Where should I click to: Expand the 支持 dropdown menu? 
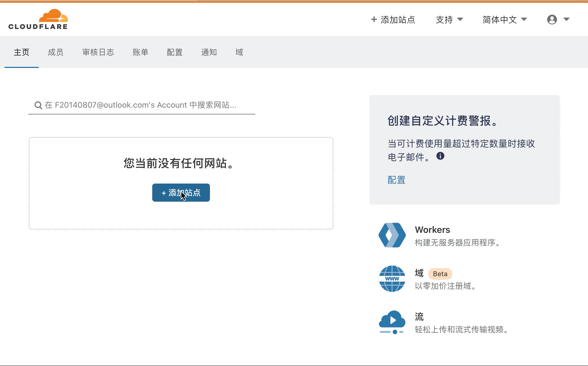coord(449,20)
